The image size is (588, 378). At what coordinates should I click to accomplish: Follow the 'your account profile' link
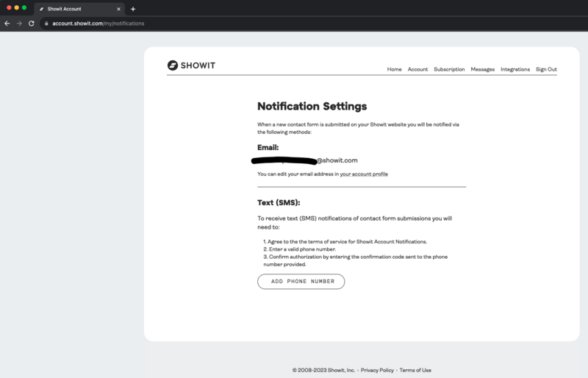point(364,174)
